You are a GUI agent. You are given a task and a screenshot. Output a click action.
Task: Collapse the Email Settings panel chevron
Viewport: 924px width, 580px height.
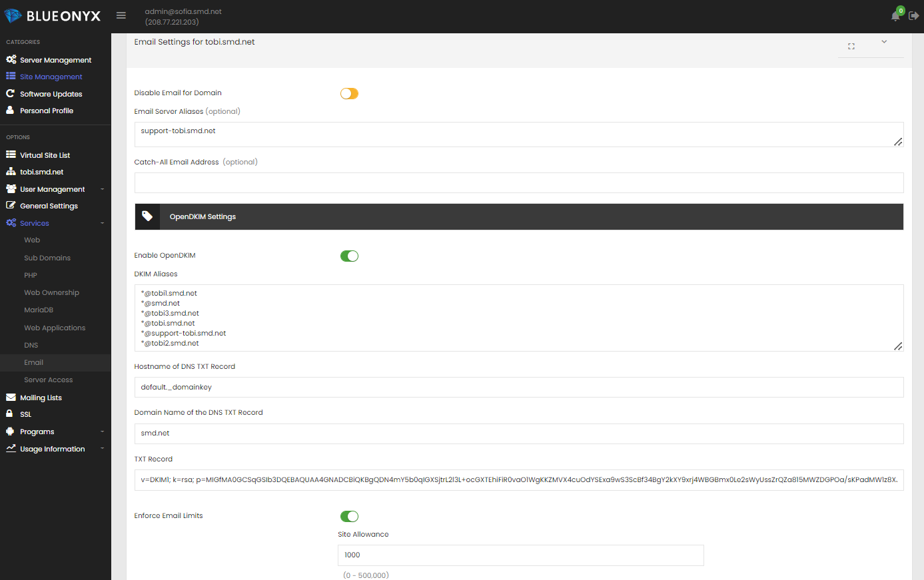(884, 41)
